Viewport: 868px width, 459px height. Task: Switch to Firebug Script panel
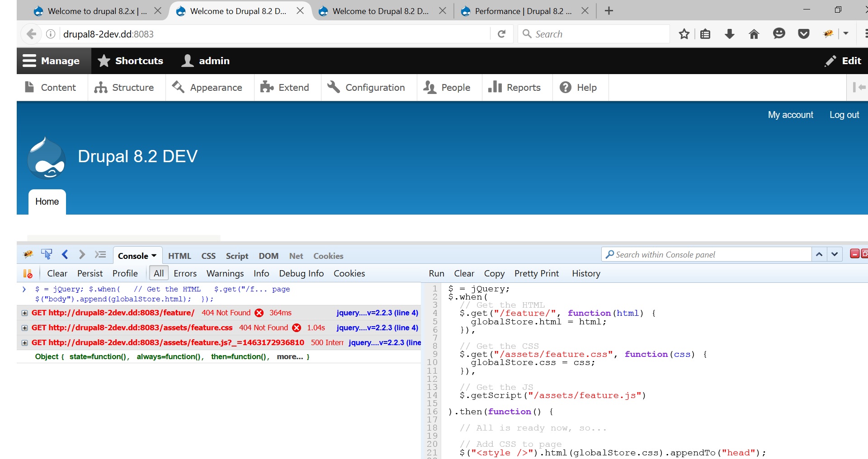pyautogui.click(x=237, y=256)
